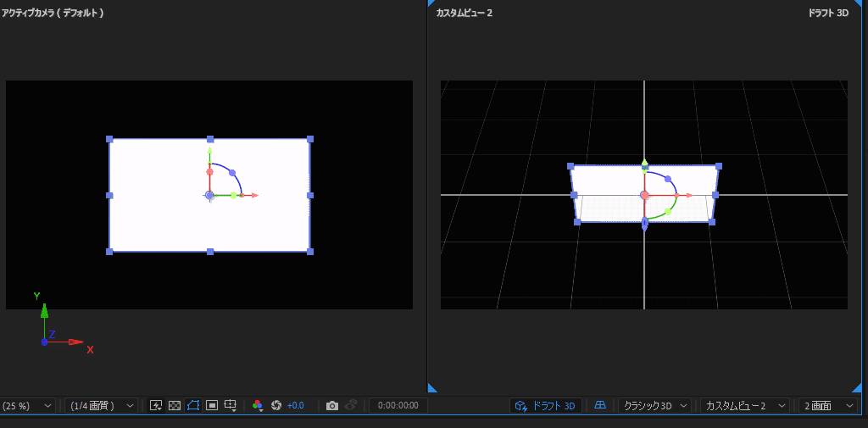Viewport: 868px width, 428px height.
Task: Open the (25 %) magnification dropdown
Action: click(27, 405)
